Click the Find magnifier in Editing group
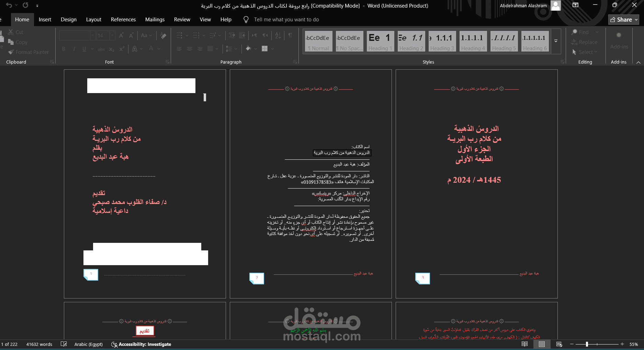 click(574, 32)
